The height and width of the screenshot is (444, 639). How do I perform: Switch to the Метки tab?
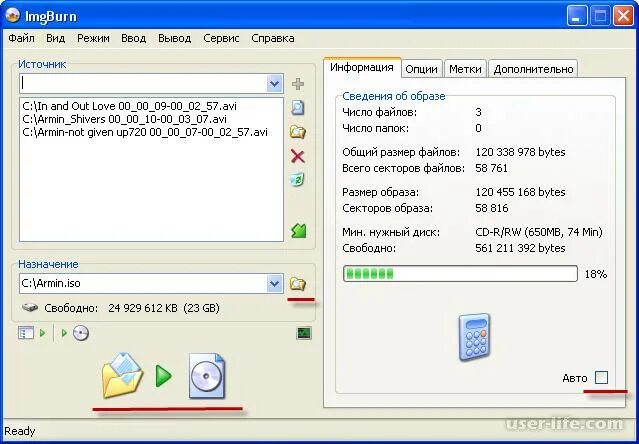(x=465, y=69)
